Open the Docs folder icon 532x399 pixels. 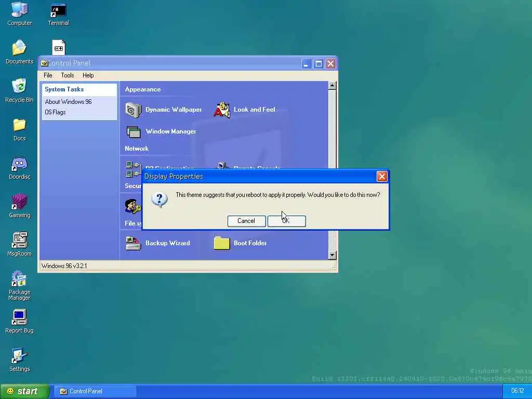tap(19, 129)
